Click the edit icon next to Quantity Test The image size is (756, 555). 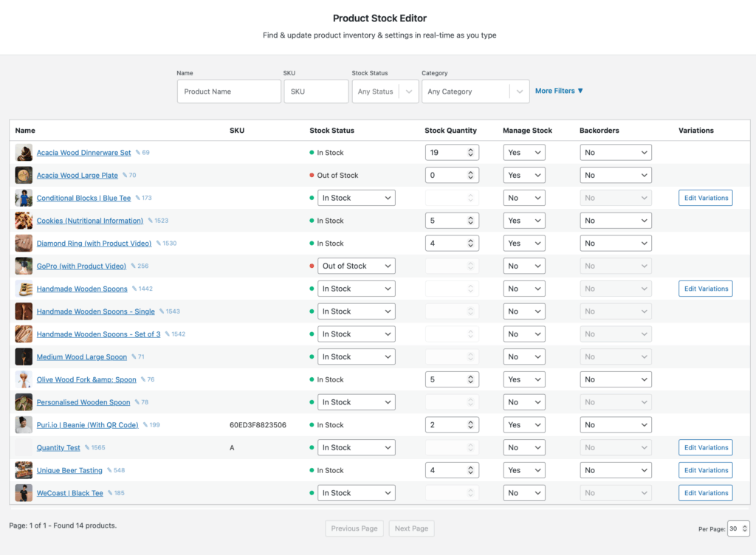(86, 447)
